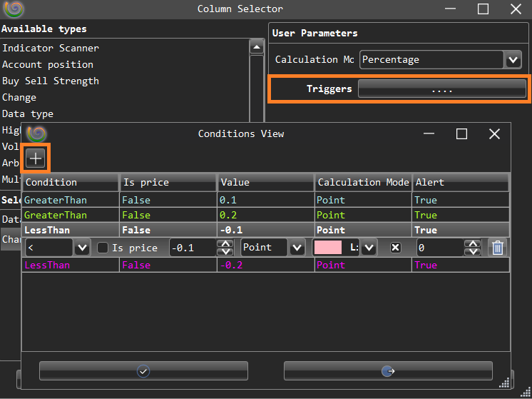
Task: Decrease the -0.1 value with down arrow
Action: coord(225,252)
